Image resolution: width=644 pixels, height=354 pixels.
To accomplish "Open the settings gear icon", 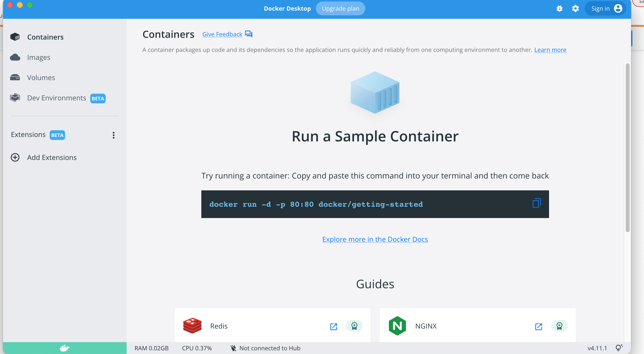I will 575,8.
